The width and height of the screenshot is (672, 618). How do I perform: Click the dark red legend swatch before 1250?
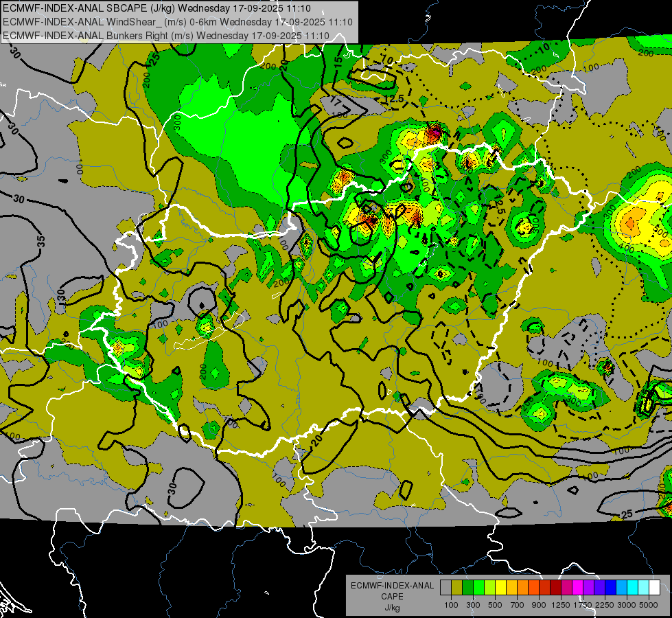point(555,587)
